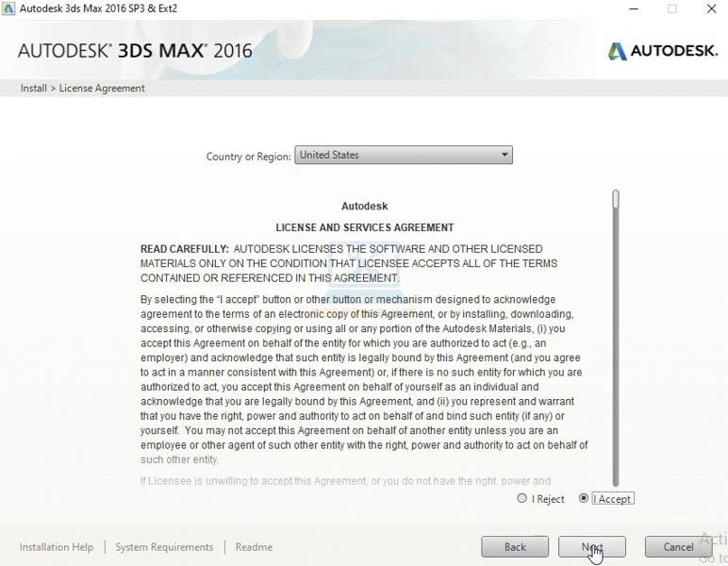The image size is (728, 566).
Task: Open the Installation Help link
Action: (x=57, y=547)
